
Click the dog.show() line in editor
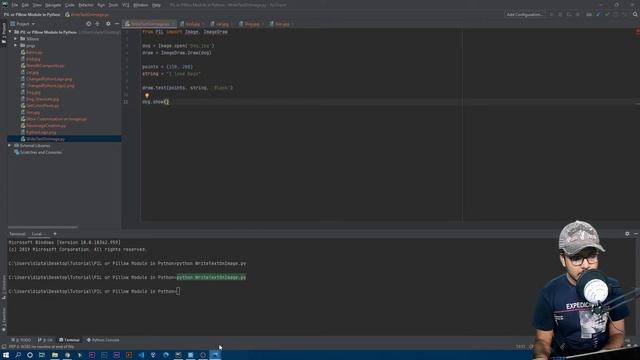(155, 102)
